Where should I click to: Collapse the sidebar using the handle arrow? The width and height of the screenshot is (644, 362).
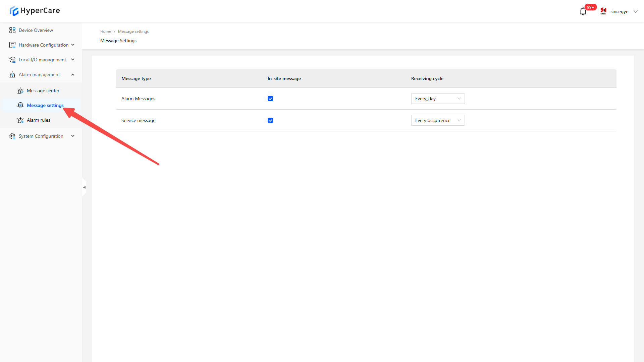click(x=84, y=187)
